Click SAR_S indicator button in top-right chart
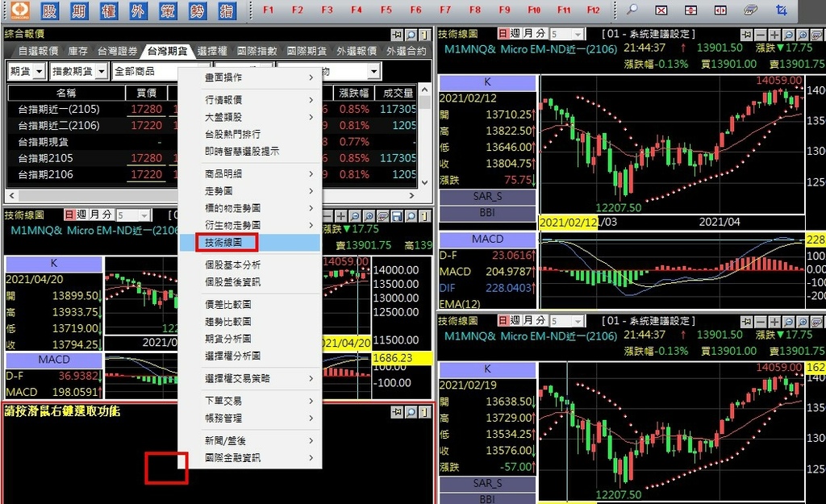Image resolution: width=826 pixels, height=504 pixels. [x=487, y=197]
